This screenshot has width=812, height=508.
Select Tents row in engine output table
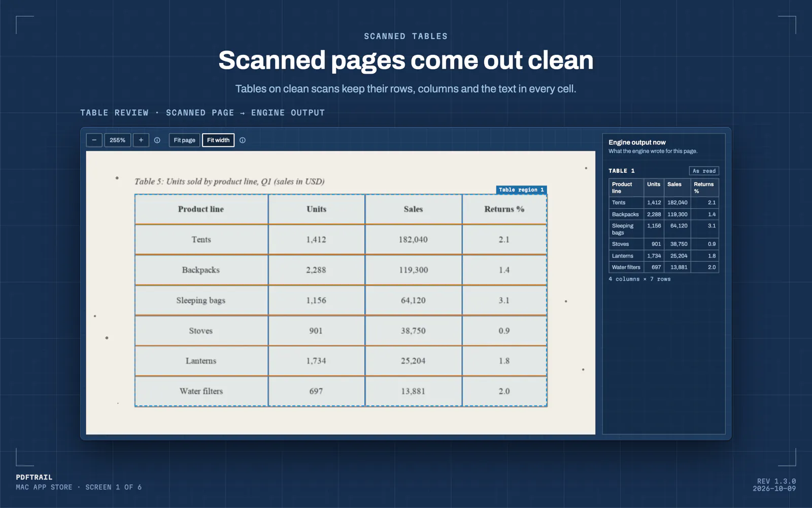pos(664,202)
